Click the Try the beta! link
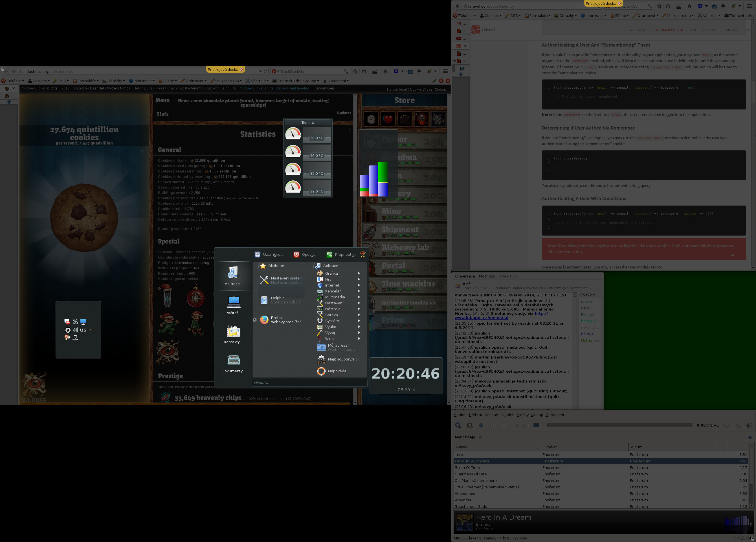The image size is (756, 542). pos(396,89)
